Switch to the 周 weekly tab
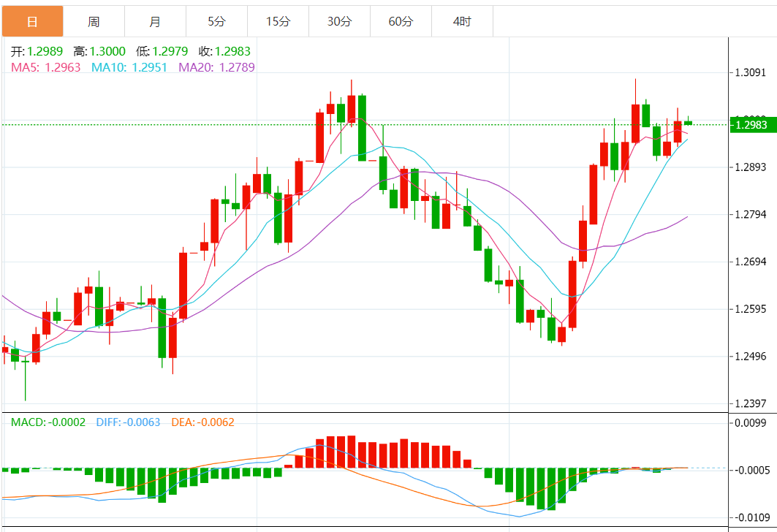The width and height of the screenshot is (777, 532). pyautogui.click(x=94, y=21)
